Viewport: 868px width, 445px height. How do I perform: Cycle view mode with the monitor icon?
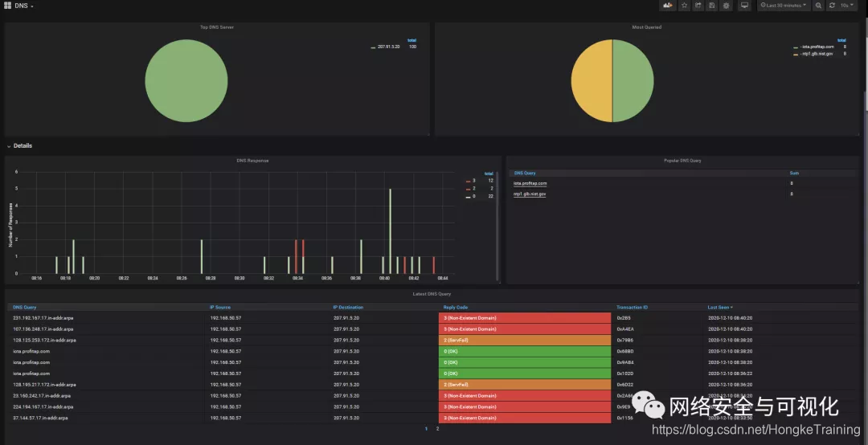[744, 6]
